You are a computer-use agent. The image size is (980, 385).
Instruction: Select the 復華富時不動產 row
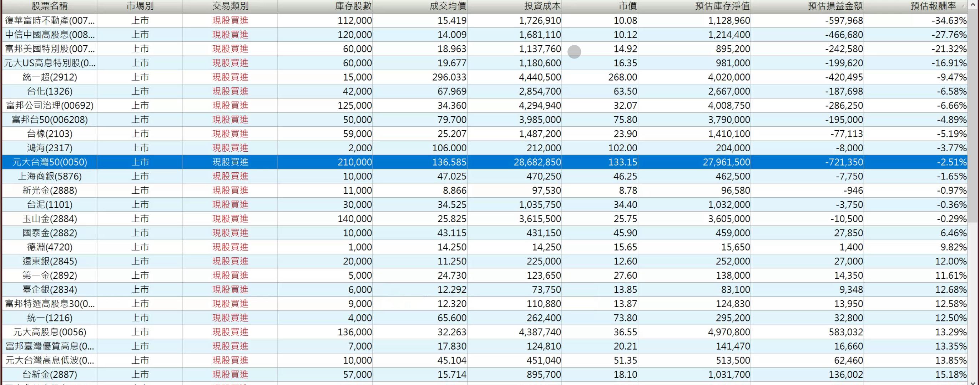(x=485, y=21)
